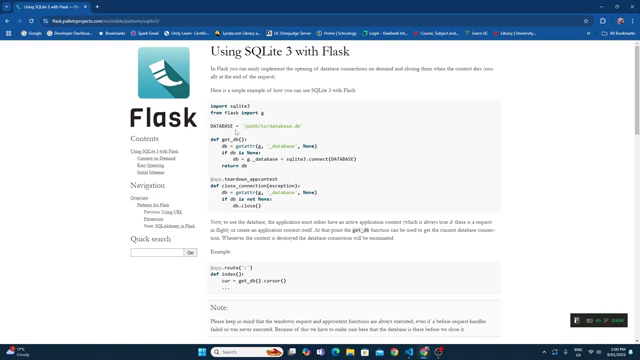Click the taskbar Search box
This screenshot has height=360, width=640.
pyautogui.click(x=247, y=352)
